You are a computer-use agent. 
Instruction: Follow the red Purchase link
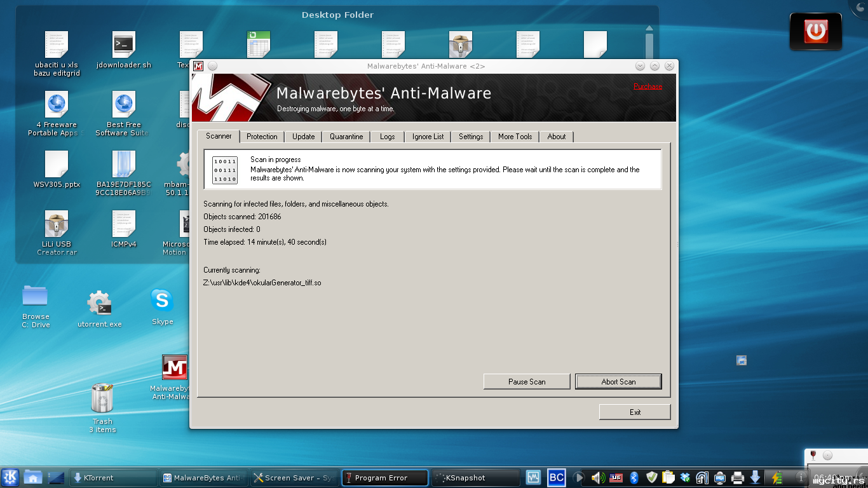pyautogui.click(x=648, y=86)
